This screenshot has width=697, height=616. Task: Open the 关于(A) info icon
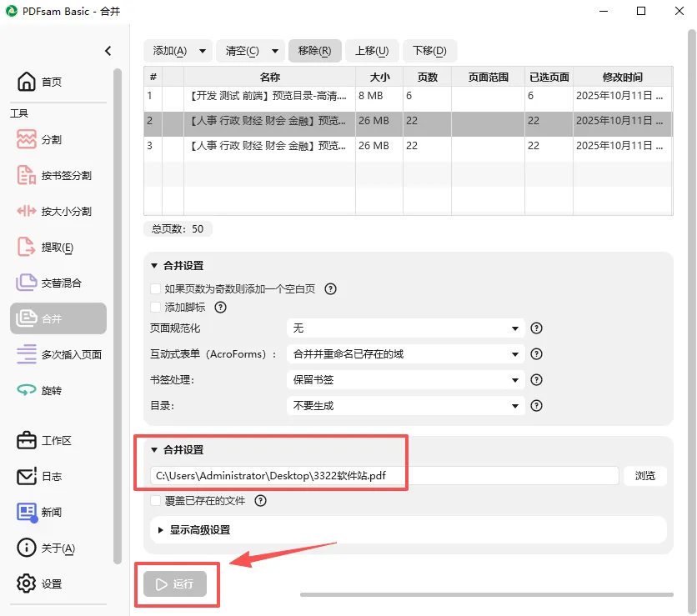click(x=26, y=548)
